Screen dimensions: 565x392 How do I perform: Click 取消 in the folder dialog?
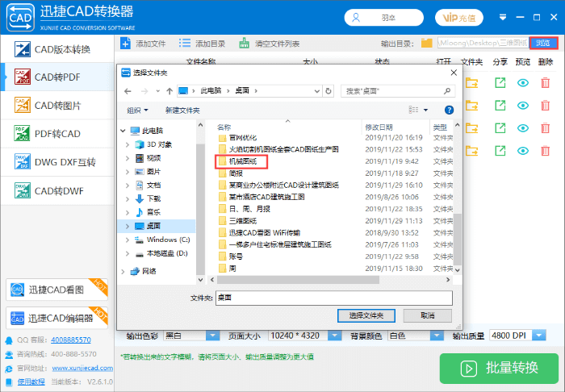(427, 315)
